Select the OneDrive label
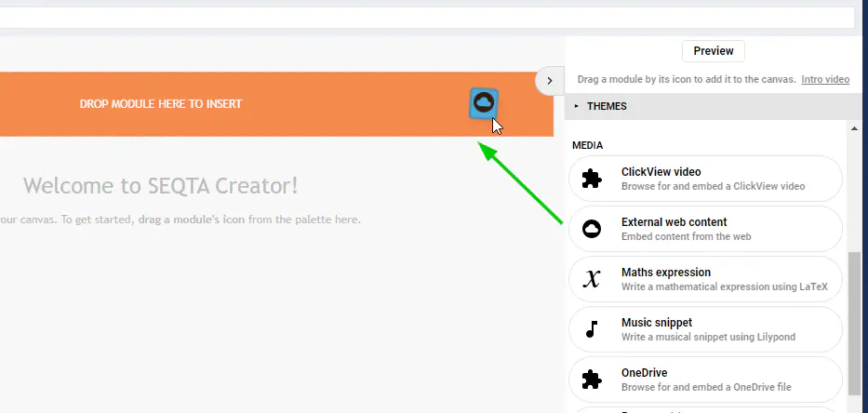 pyautogui.click(x=644, y=373)
